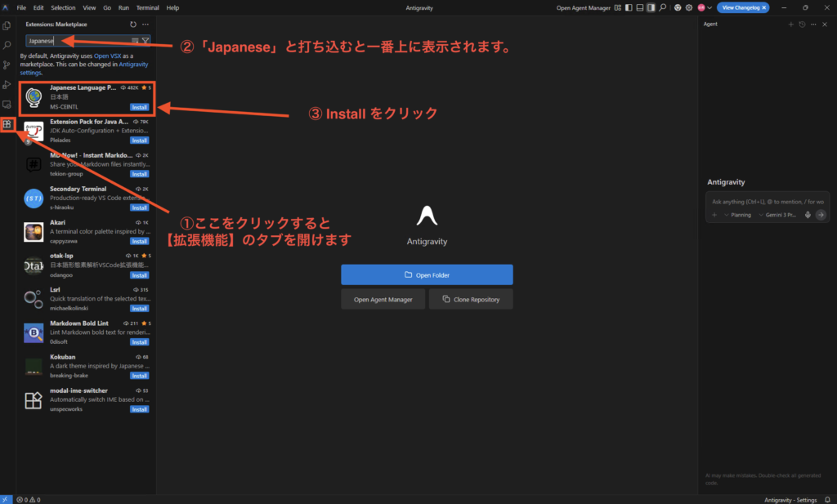Click the microphone icon in Agent input
This screenshot has width=837, height=504.
(x=808, y=215)
